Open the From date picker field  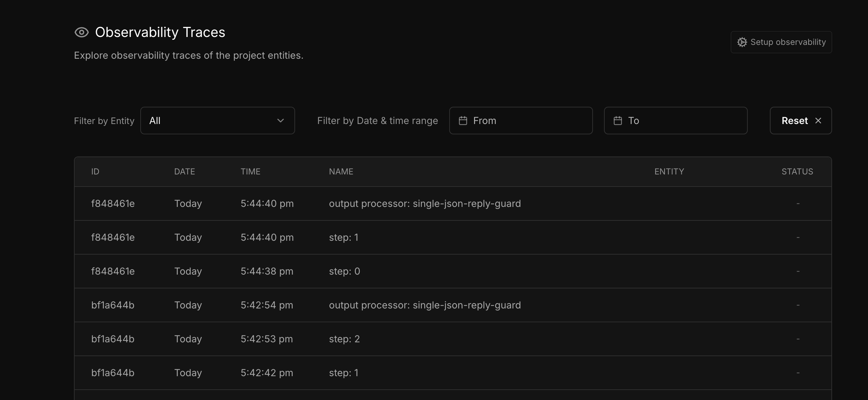coord(520,121)
